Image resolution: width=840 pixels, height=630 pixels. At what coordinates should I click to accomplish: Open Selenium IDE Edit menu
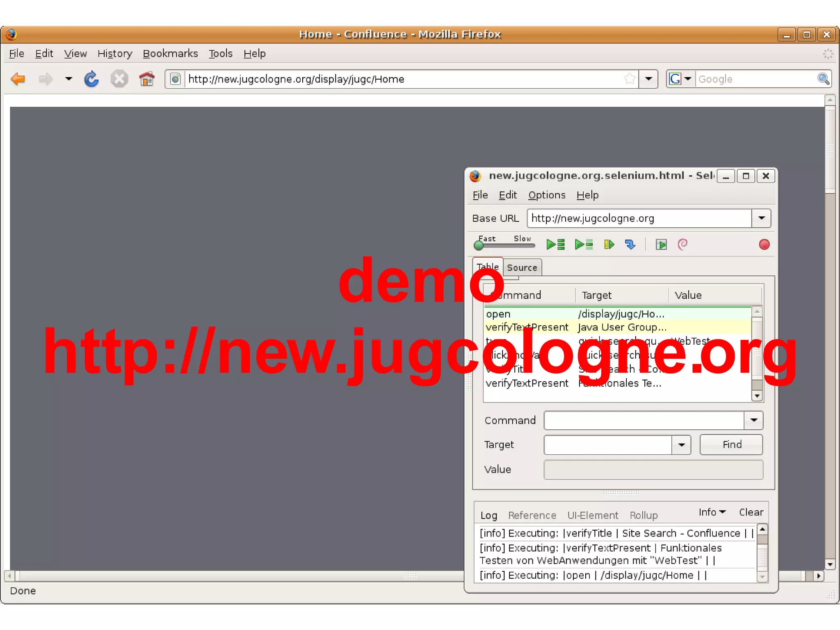coord(507,195)
